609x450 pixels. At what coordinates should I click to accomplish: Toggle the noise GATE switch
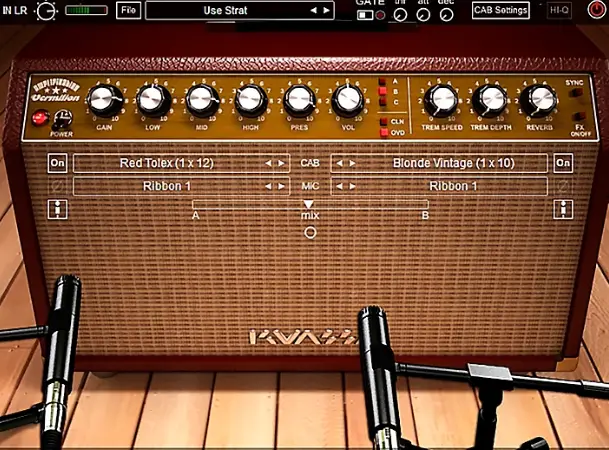click(x=365, y=15)
